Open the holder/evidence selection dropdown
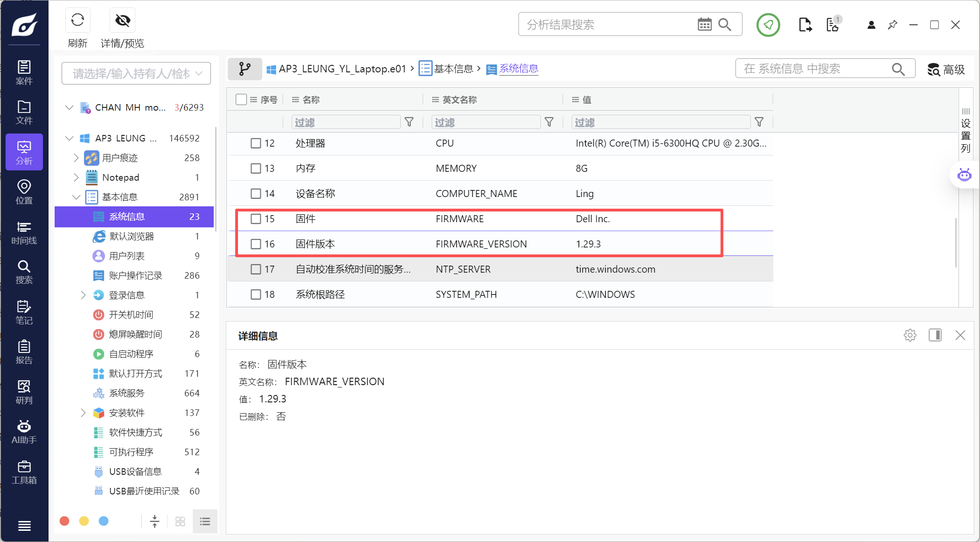This screenshot has width=980, height=542. (136, 73)
